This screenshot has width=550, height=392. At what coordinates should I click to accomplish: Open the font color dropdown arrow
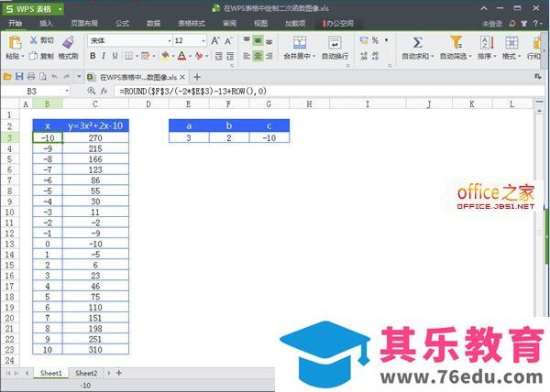tap(190, 56)
